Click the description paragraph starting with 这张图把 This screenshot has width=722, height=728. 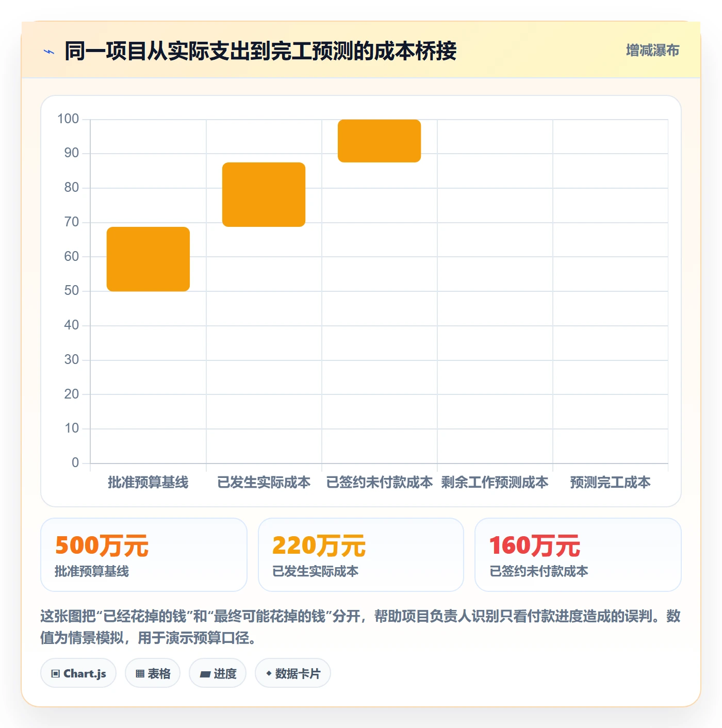click(x=360, y=627)
